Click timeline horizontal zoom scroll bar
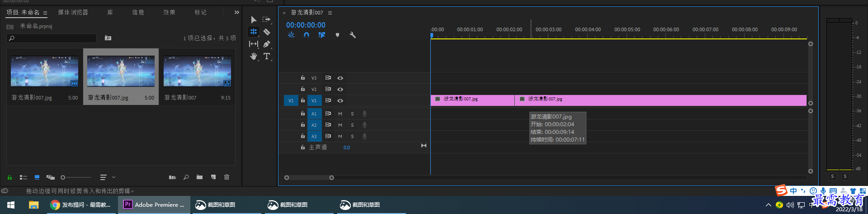This screenshot has height=214, width=868. tap(309, 178)
